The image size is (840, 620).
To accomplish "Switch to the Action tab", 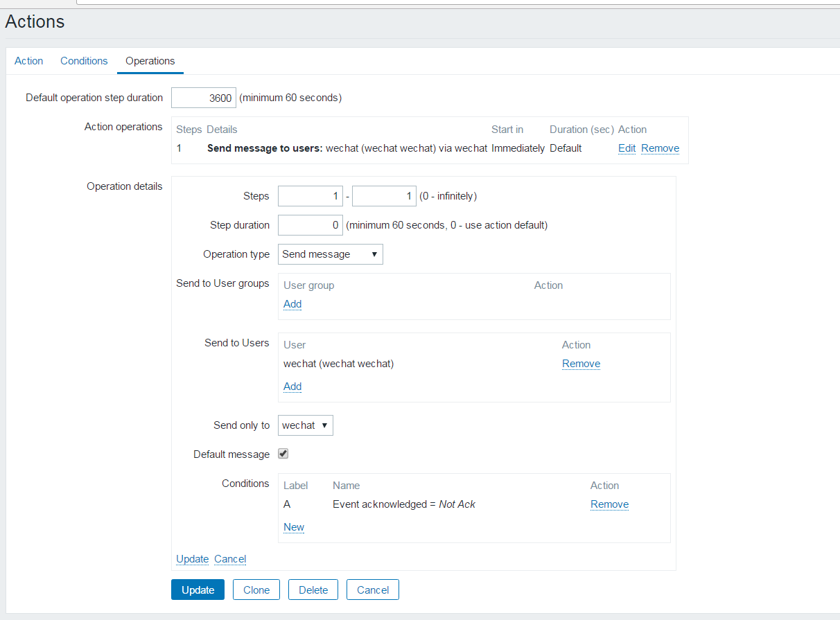I will 29,61.
